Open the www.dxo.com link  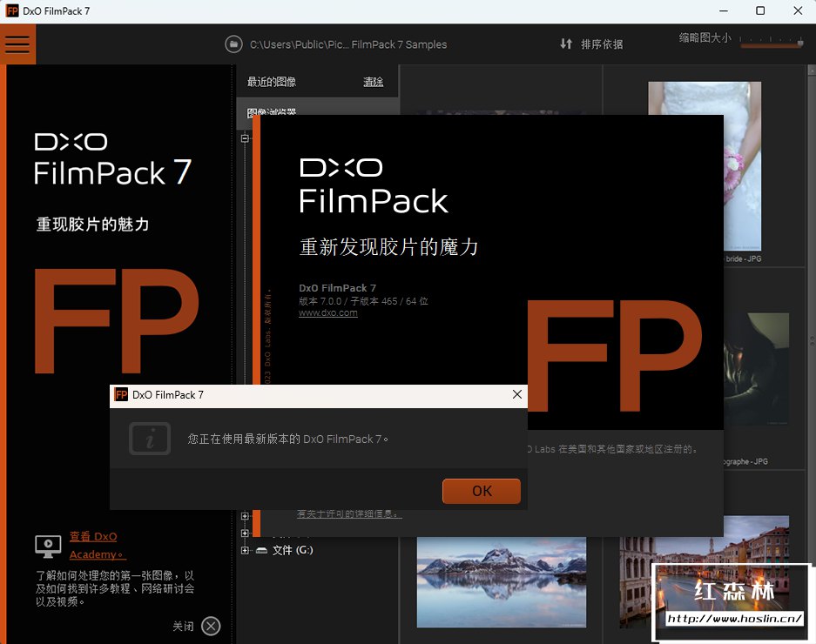tap(327, 313)
